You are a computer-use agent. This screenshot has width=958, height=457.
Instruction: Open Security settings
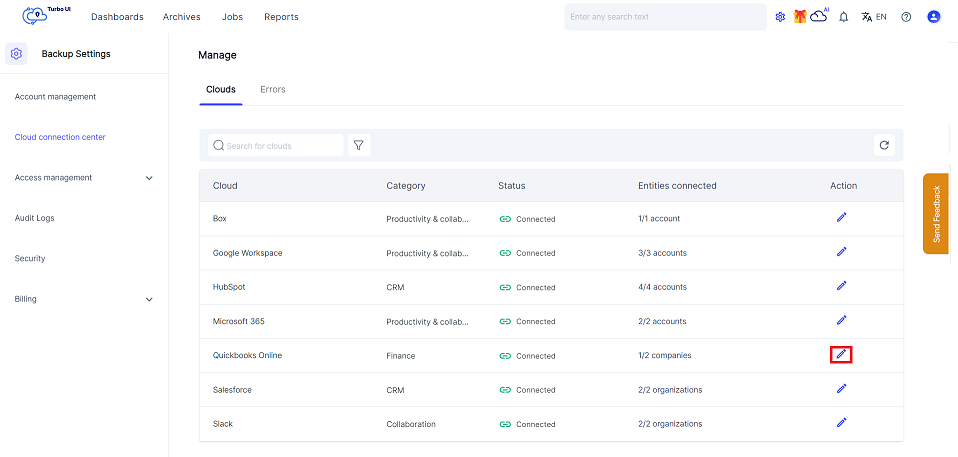(x=30, y=258)
